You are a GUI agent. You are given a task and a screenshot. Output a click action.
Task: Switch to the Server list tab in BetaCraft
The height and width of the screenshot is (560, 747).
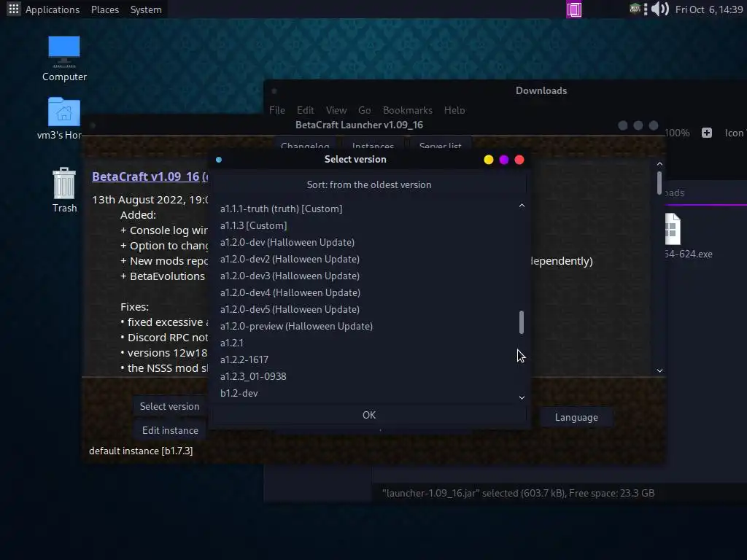click(x=440, y=144)
